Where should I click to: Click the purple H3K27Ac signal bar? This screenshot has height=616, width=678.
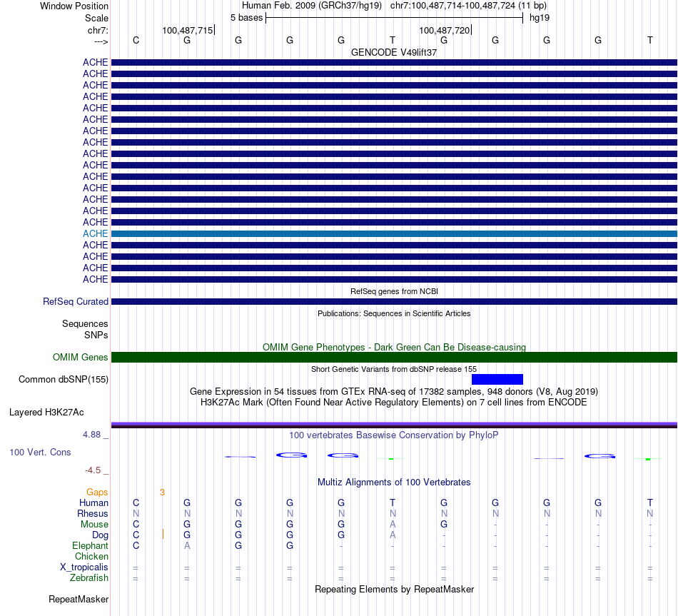[x=394, y=425]
